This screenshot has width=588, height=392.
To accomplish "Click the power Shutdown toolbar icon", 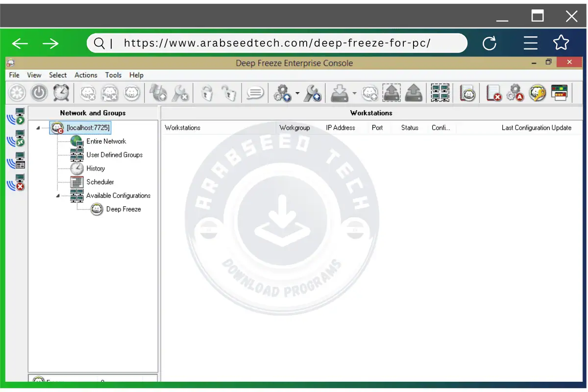I will click(x=39, y=93).
